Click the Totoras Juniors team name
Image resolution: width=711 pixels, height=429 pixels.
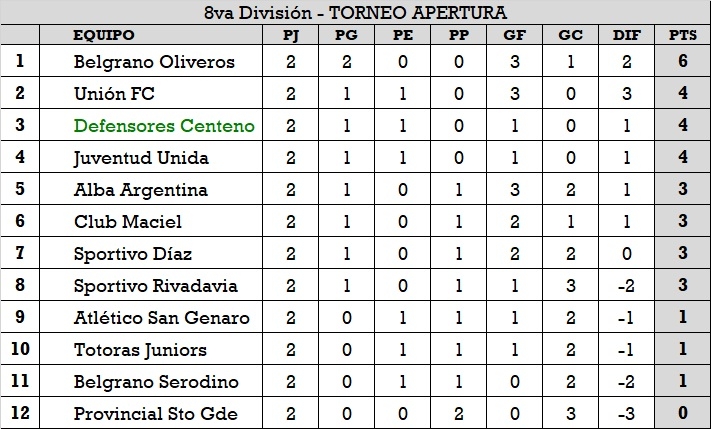tap(140, 350)
